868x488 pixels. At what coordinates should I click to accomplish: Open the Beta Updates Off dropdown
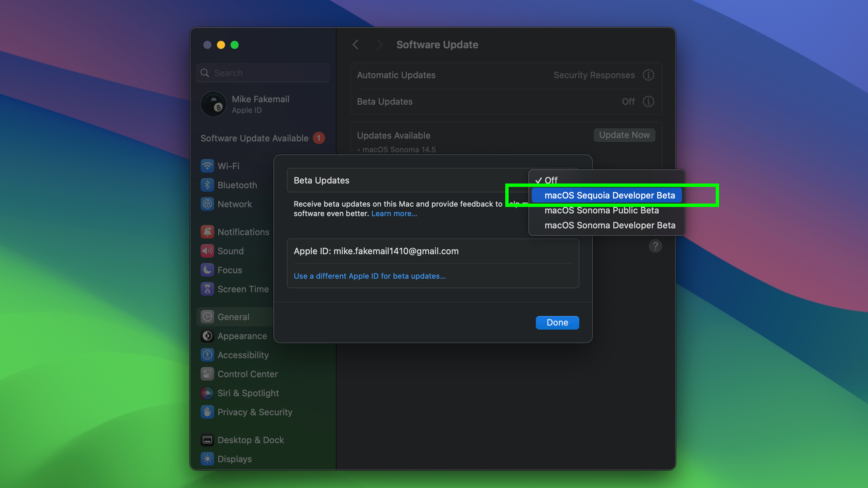click(x=627, y=101)
